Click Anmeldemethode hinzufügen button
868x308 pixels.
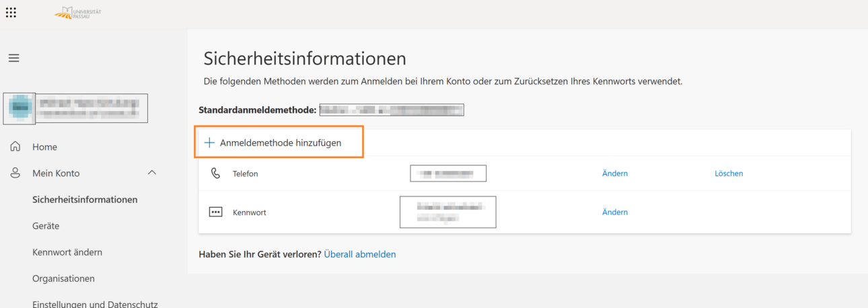pyautogui.click(x=279, y=143)
